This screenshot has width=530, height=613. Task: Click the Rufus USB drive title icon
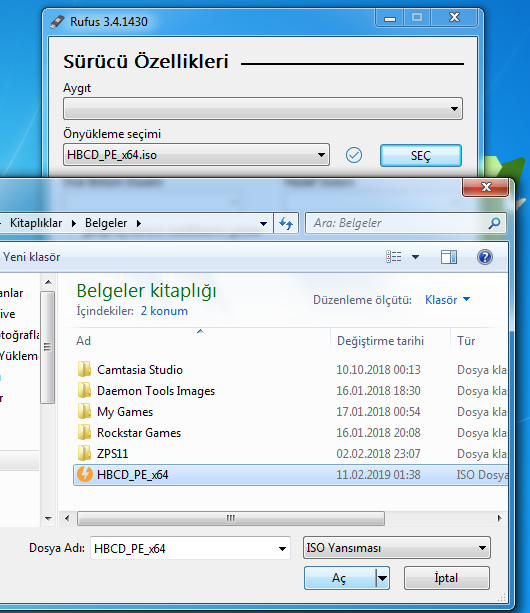click(x=57, y=22)
